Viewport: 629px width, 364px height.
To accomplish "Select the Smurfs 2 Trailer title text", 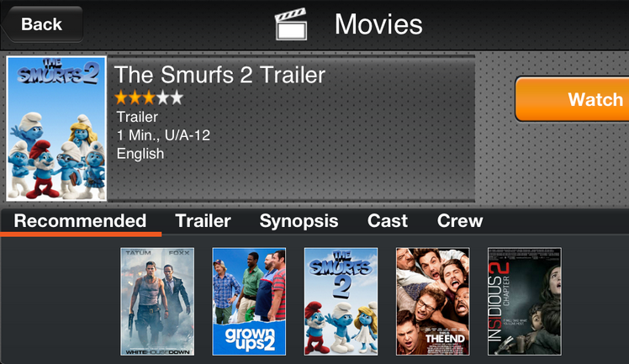I will (x=219, y=75).
